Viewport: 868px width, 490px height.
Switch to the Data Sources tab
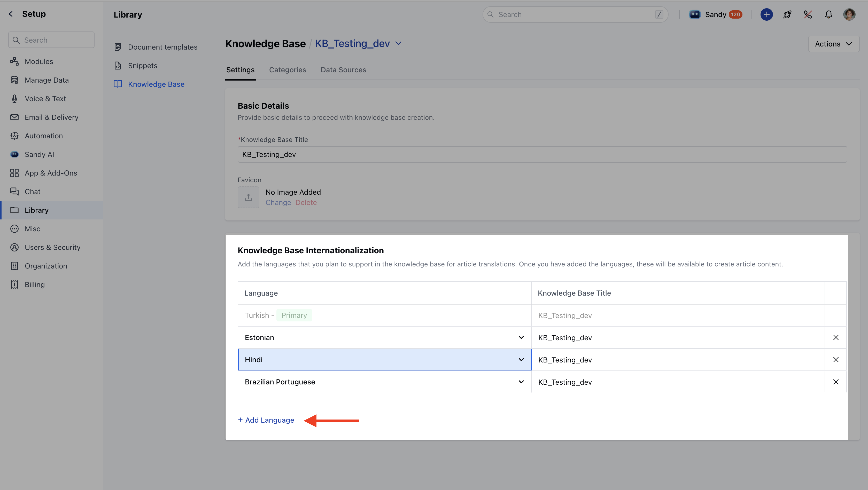pos(343,70)
